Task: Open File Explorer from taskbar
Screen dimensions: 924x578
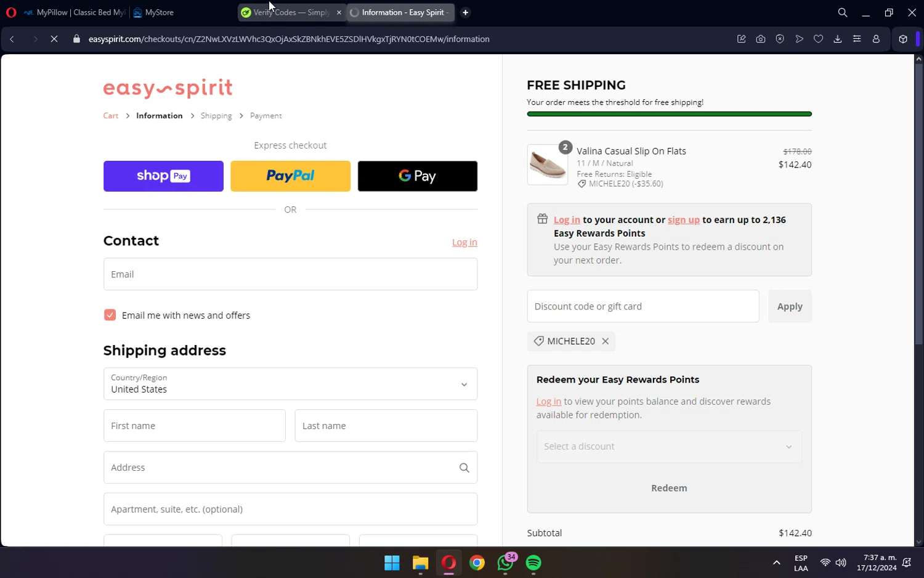Action: click(x=420, y=563)
